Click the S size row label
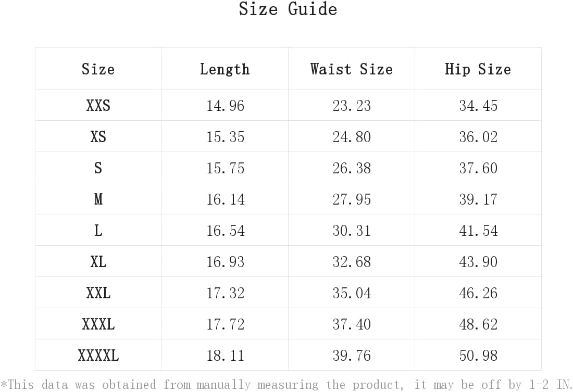The image size is (573, 392). [98, 168]
